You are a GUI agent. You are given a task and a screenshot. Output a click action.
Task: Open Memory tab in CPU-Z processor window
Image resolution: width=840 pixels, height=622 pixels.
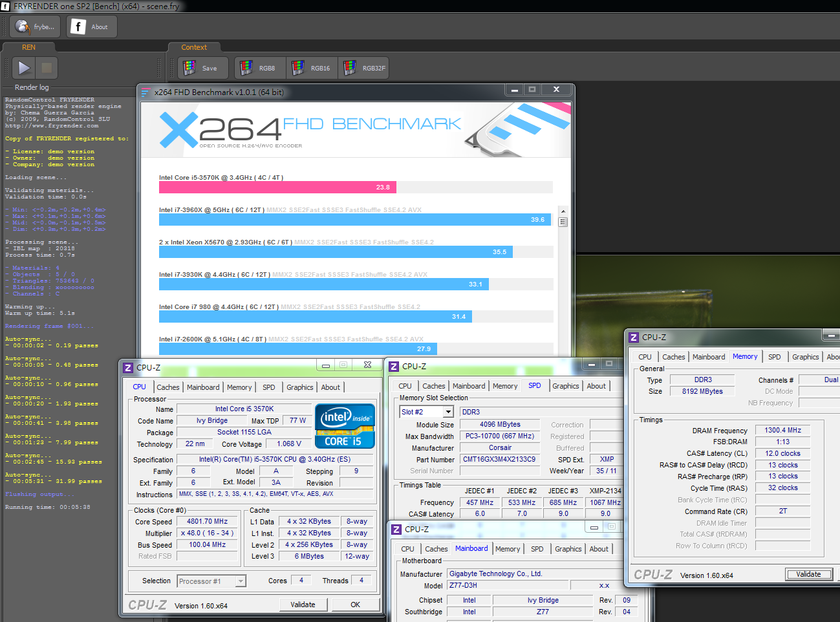(x=239, y=387)
